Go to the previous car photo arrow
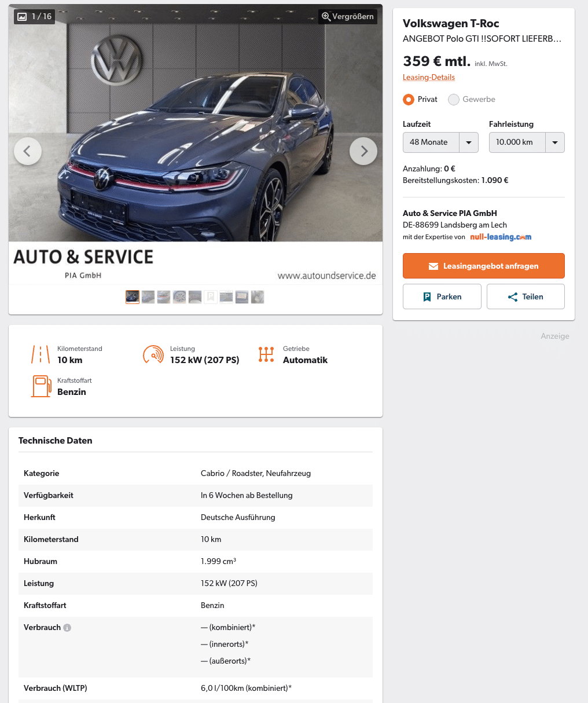588x703 pixels. [28, 151]
